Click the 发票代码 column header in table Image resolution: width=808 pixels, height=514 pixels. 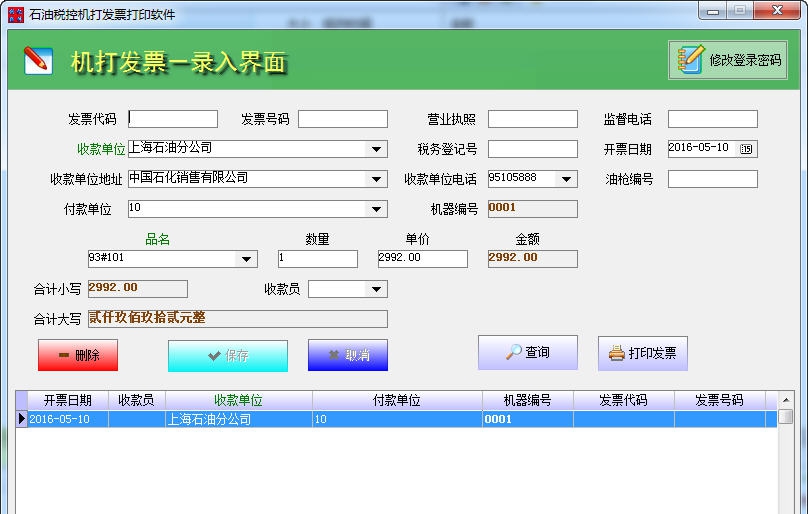click(x=624, y=400)
